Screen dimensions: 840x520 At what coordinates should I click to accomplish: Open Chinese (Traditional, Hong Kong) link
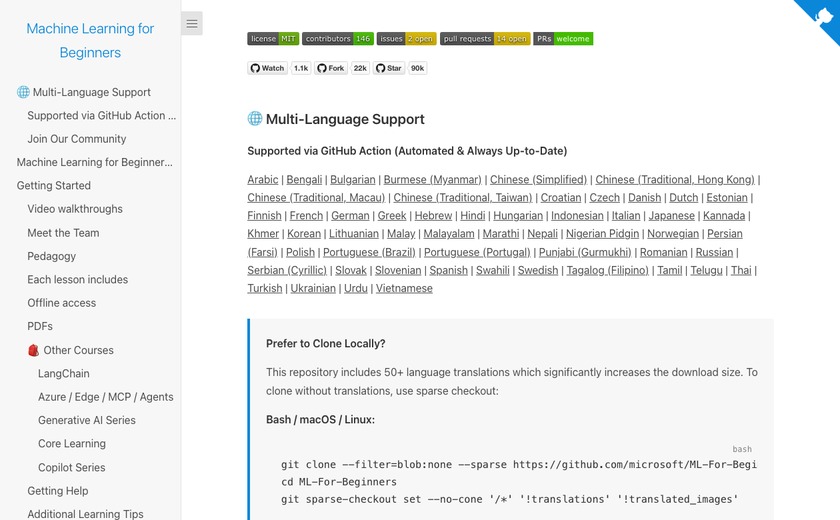[675, 180]
